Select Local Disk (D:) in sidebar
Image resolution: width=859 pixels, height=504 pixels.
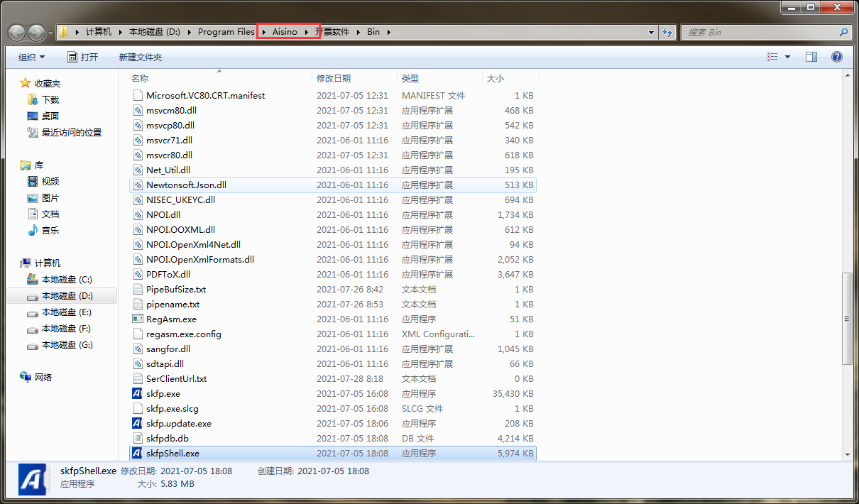[62, 295]
